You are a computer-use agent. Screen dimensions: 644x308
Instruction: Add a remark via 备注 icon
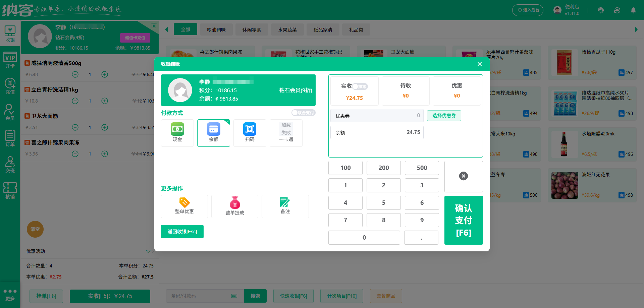285,206
